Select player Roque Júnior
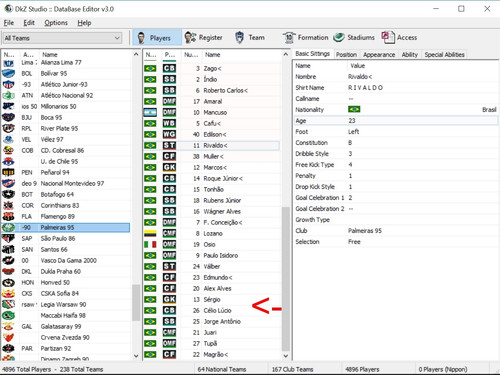Image resolution: width=500 pixels, height=375 pixels. (x=223, y=178)
